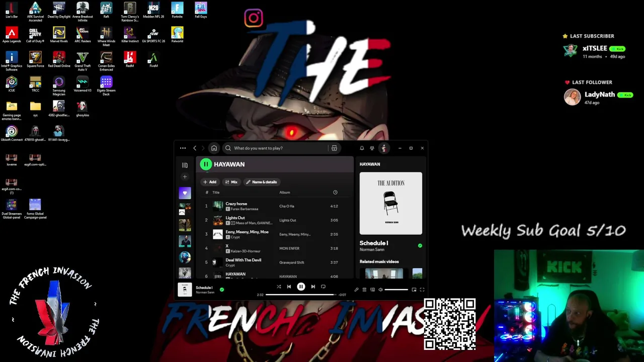Skip to the next track
644x362 pixels.
(x=313, y=287)
